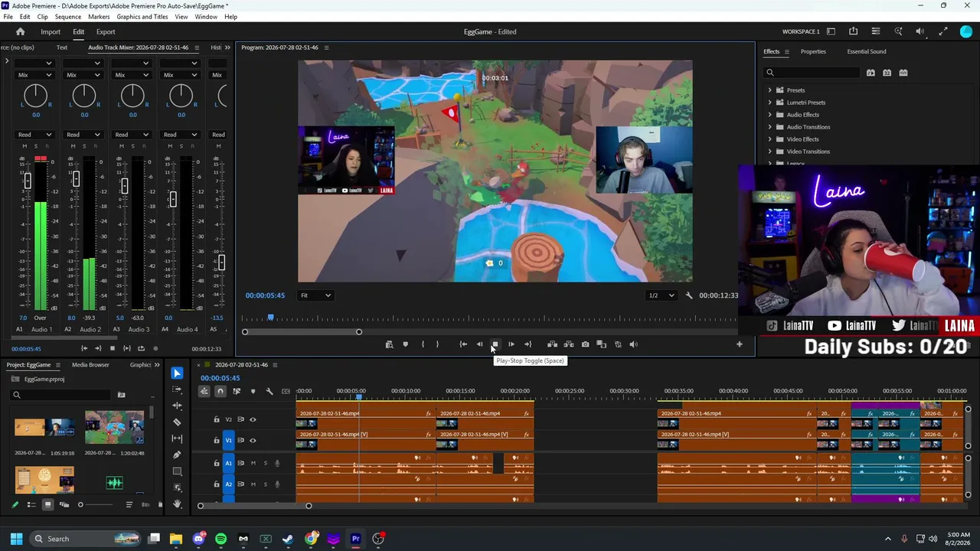Solo track A2 in the timeline
The image size is (980, 551).
click(x=266, y=484)
